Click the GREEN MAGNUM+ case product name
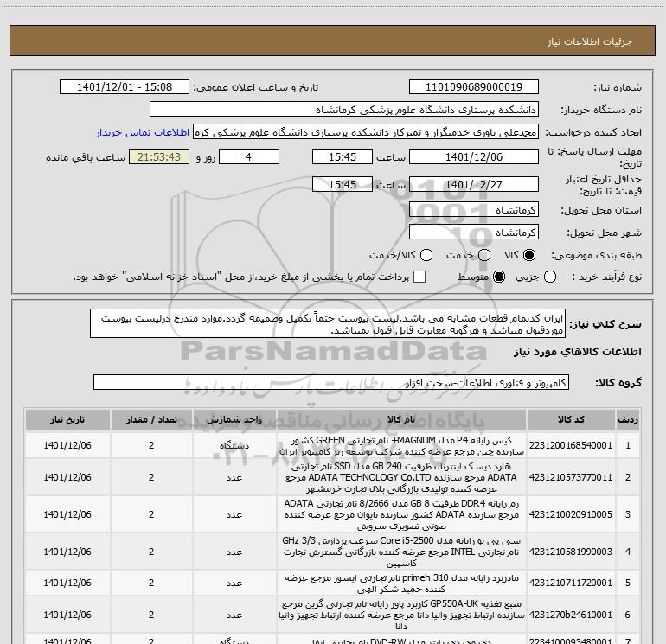Viewport: 666px width, 644px height. point(401,446)
